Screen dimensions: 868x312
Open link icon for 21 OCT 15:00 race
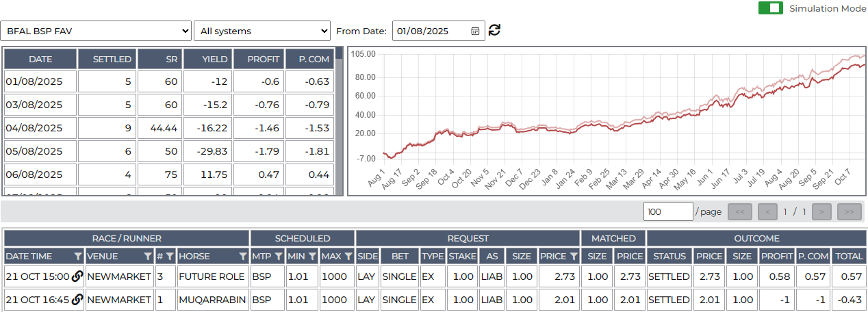pos(77,277)
